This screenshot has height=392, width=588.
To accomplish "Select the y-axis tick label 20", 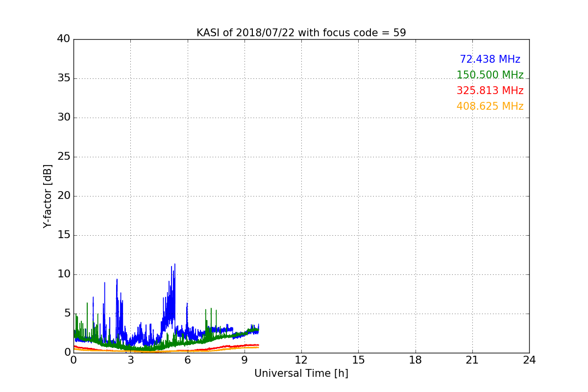I will tap(64, 196).
